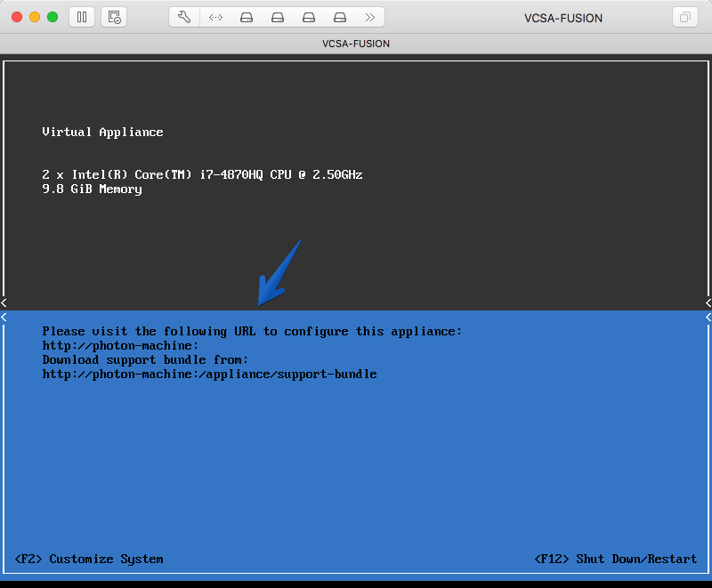Open virtual machine settings with the wrench icon
712x588 pixels.
coord(184,18)
